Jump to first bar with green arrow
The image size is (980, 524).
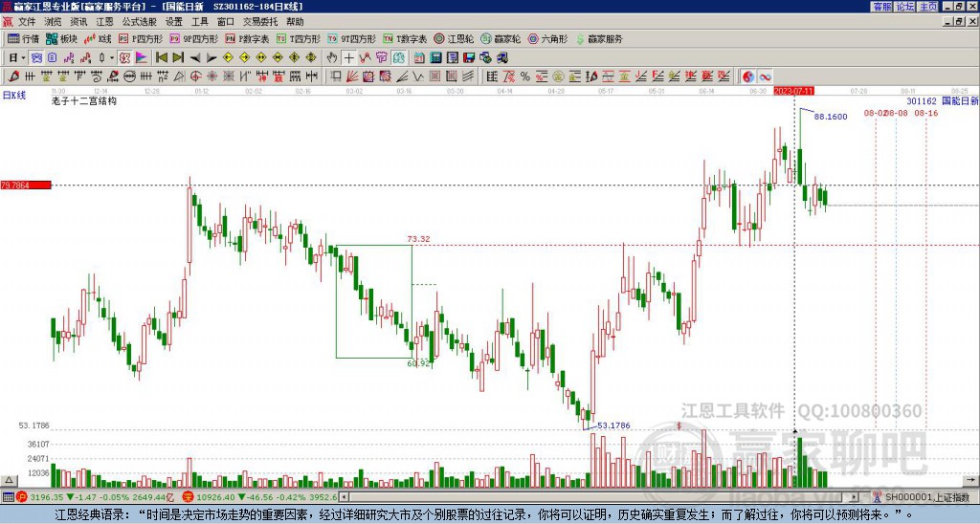coord(162,58)
